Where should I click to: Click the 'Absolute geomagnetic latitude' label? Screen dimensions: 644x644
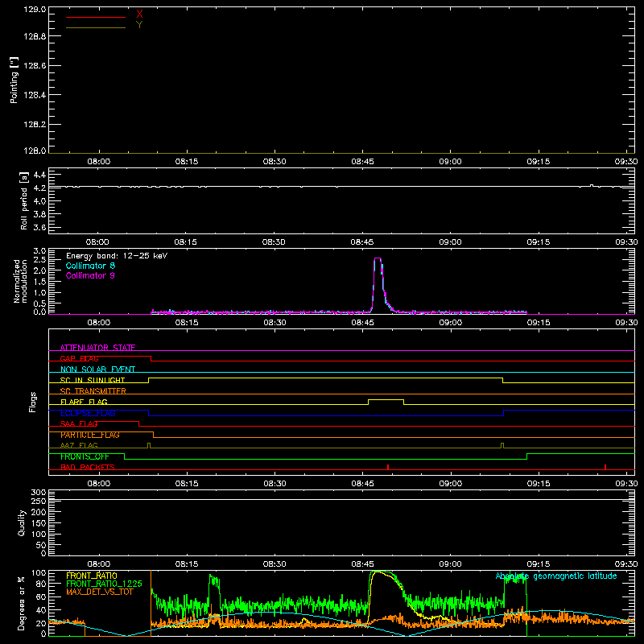tap(556, 576)
